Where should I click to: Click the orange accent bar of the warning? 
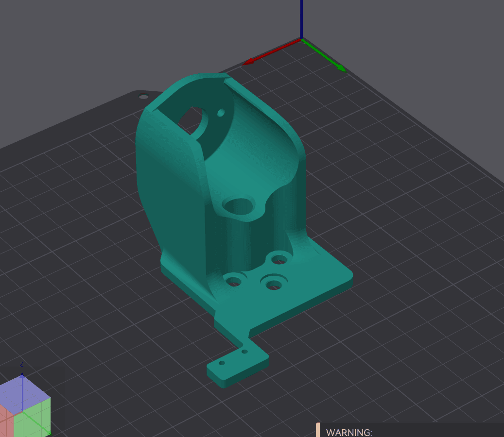pyautogui.click(x=318, y=430)
